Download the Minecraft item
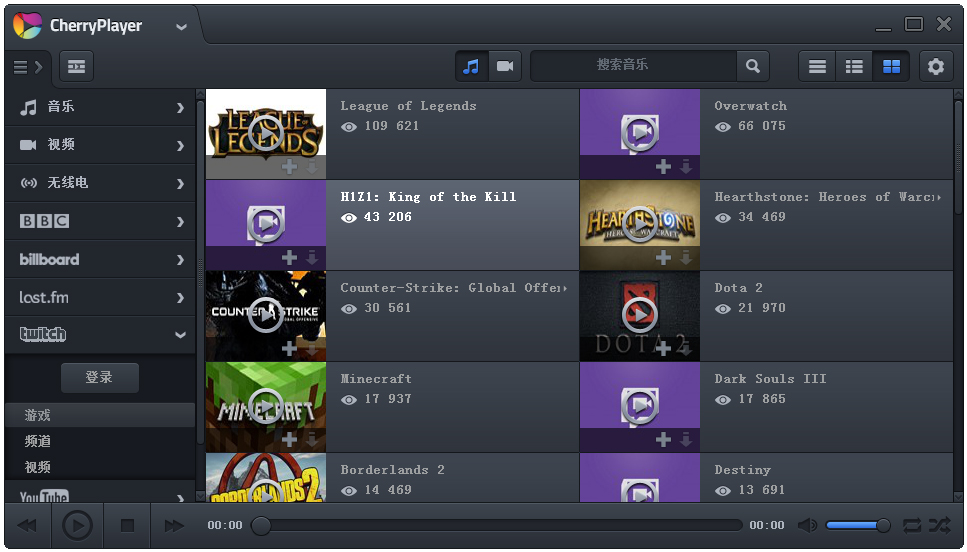 (x=312, y=440)
